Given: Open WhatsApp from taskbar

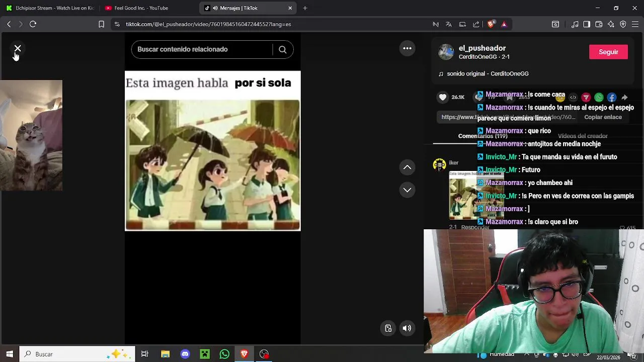Looking at the screenshot, I should 224,354.
